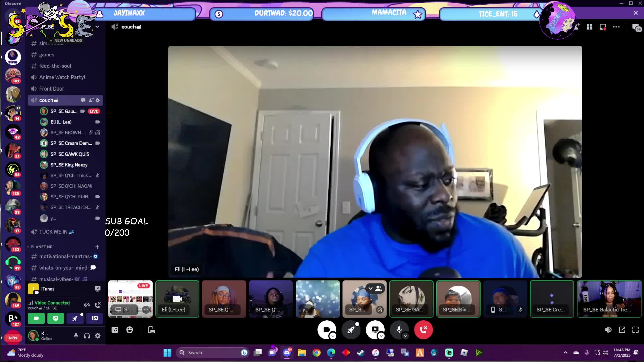The image size is (644, 362).
Task: Open user settings gear near the Online status
Action: (x=98, y=336)
